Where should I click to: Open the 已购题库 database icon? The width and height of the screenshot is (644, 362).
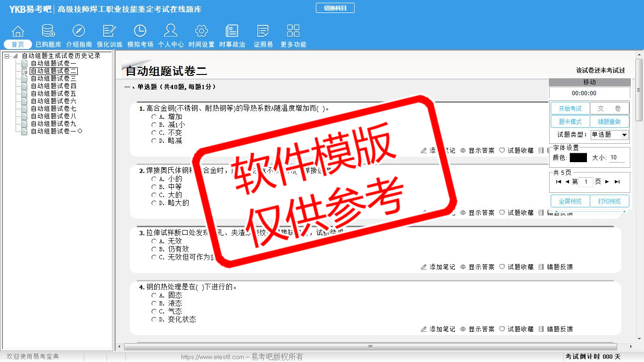click(x=48, y=31)
